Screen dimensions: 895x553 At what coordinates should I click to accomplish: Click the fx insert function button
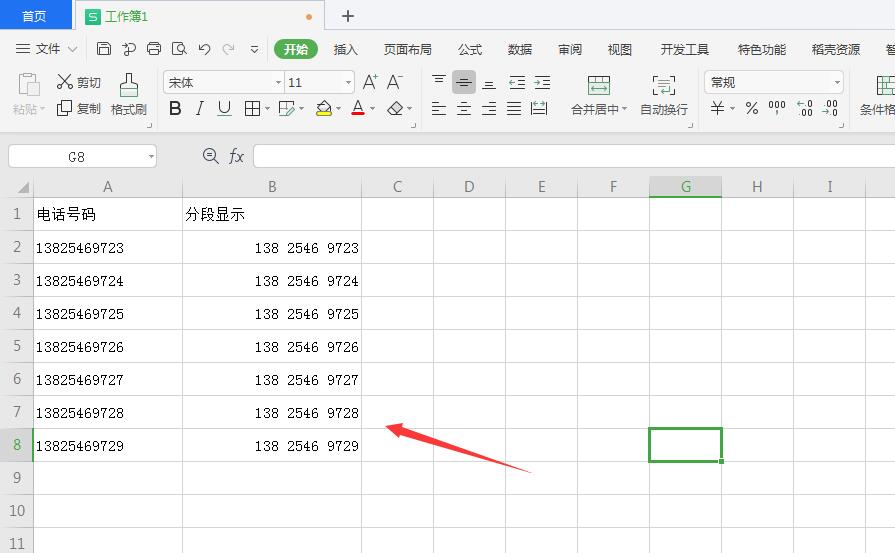coord(236,156)
